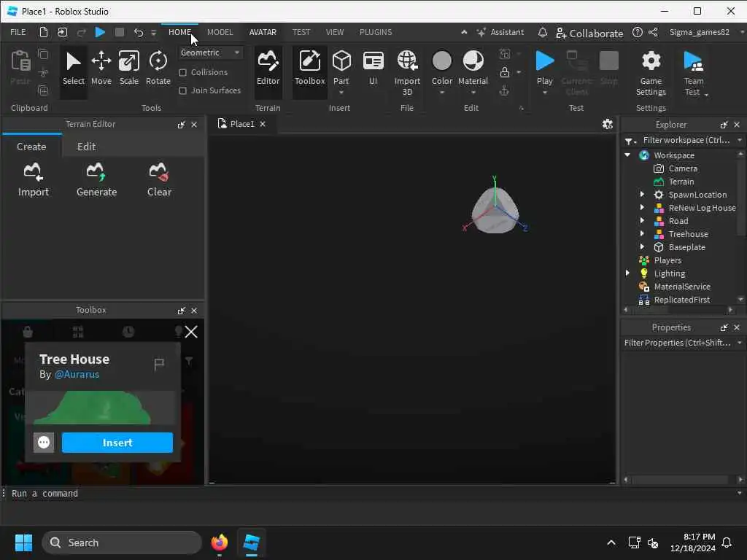Click Play in the Test group

[544, 69]
